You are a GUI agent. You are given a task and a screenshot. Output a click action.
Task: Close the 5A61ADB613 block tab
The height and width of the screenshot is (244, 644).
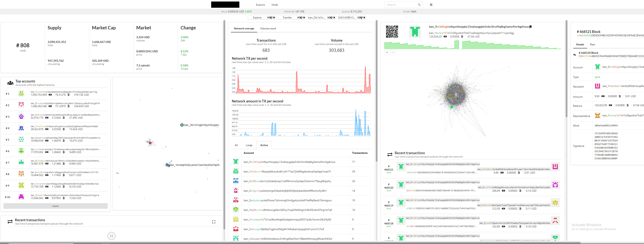click(x=364, y=18)
